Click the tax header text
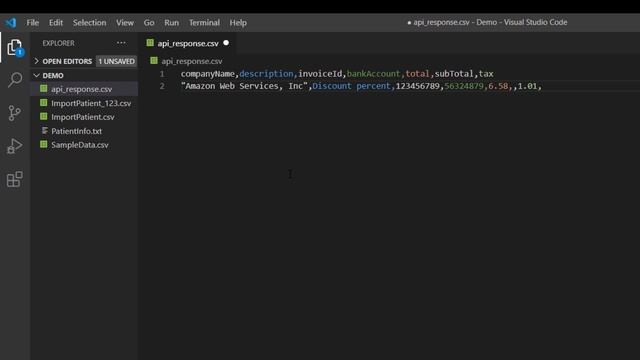The width and height of the screenshot is (640, 360). tap(486, 74)
